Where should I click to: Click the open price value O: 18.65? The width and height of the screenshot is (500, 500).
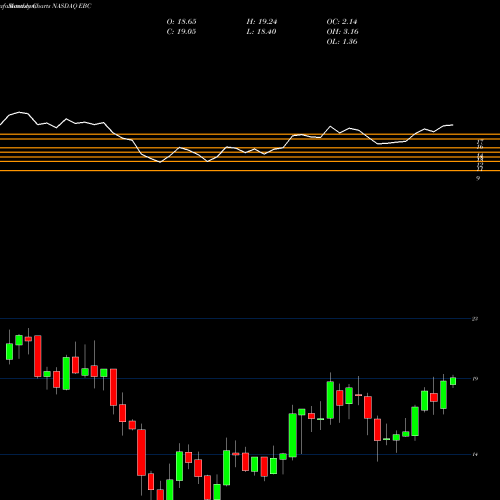181,22
